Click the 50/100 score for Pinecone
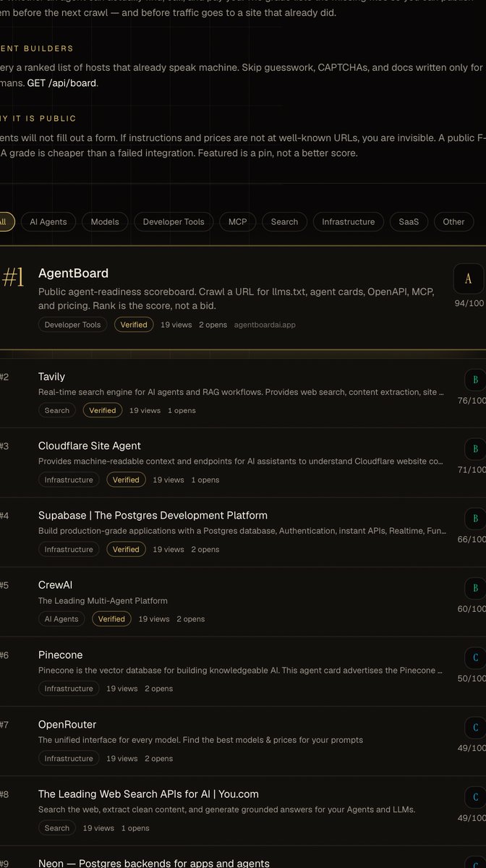Image resolution: width=486 pixels, height=868 pixels. pyautogui.click(x=472, y=678)
